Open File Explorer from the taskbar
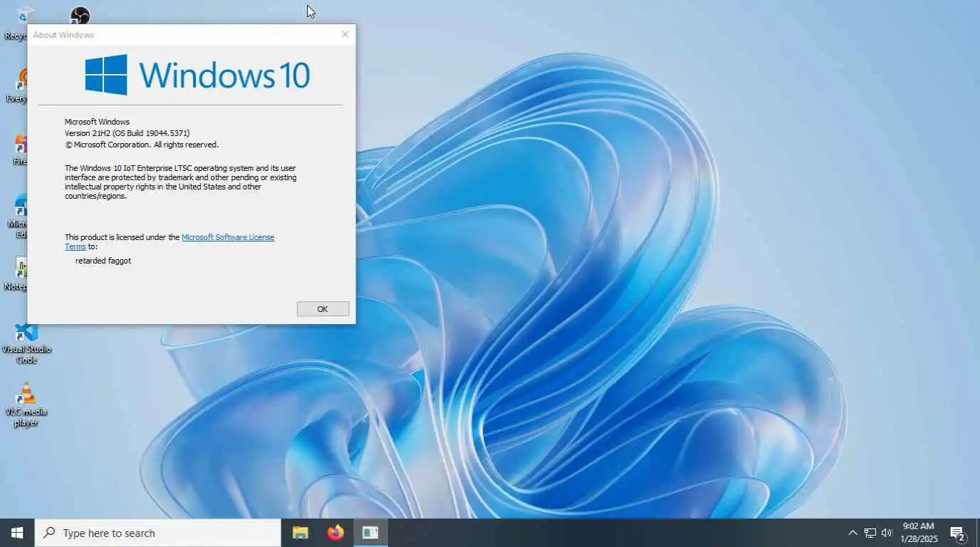Image resolution: width=980 pixels, height=547 pixels. point(301,533)
